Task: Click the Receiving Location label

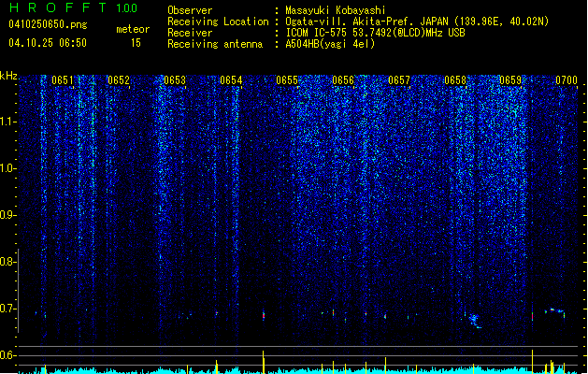Action: pyautogui.click(x=218, y=22)
